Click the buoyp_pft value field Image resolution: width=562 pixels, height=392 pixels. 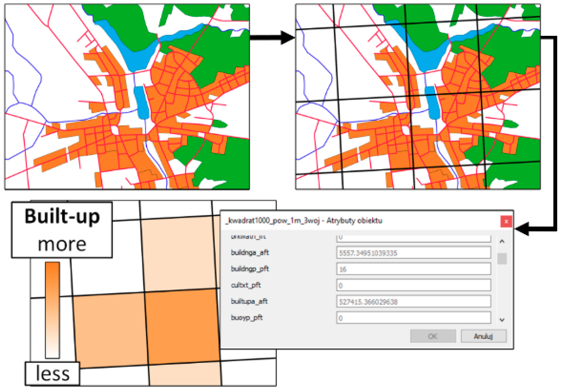point(414,318)
